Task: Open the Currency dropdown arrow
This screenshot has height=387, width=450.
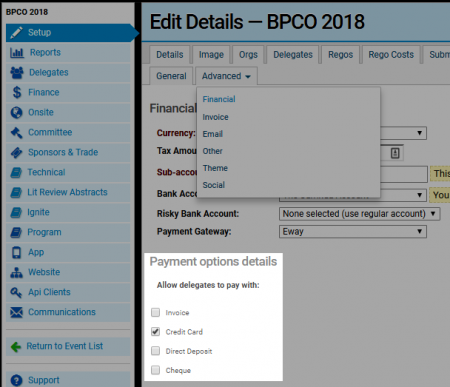Action: pos(419,133)
